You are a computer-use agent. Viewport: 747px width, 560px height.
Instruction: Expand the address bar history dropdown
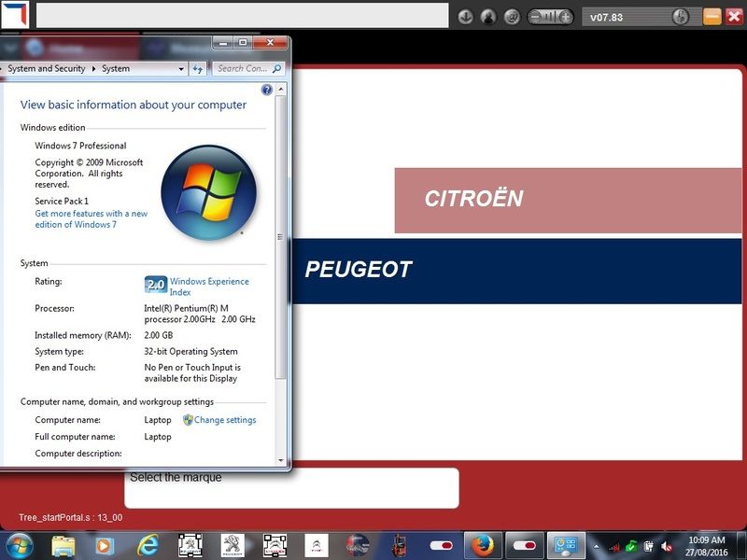[x=181, y=69]
